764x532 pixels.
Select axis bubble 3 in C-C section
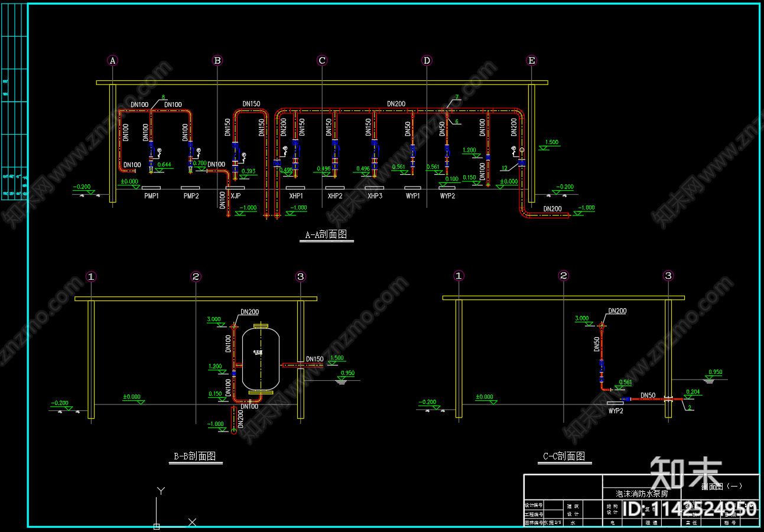[668, 275]
